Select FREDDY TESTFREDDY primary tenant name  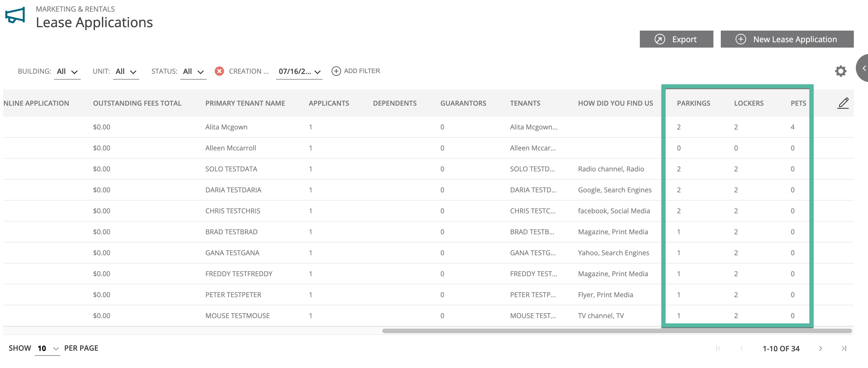pyautogui.click(x=239, y=274)
